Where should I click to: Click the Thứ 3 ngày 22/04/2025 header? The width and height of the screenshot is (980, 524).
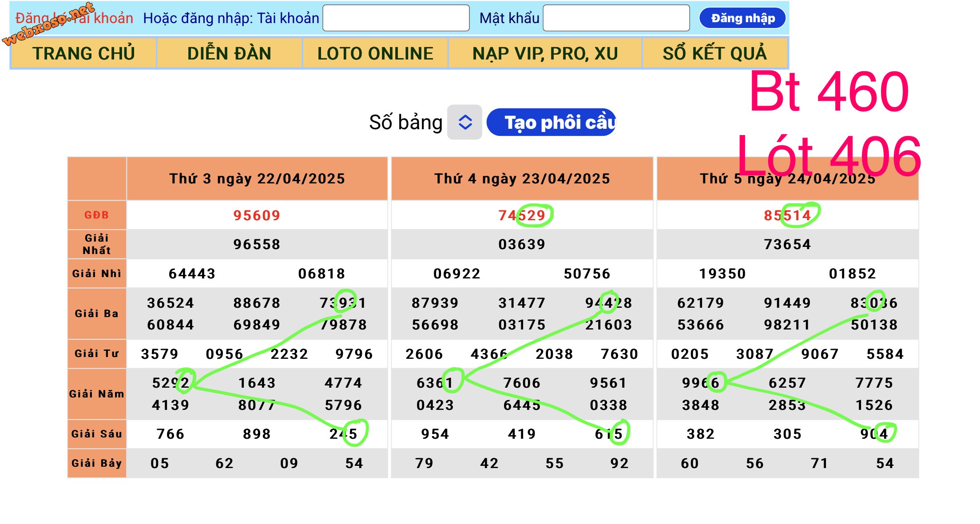point(257,179)
